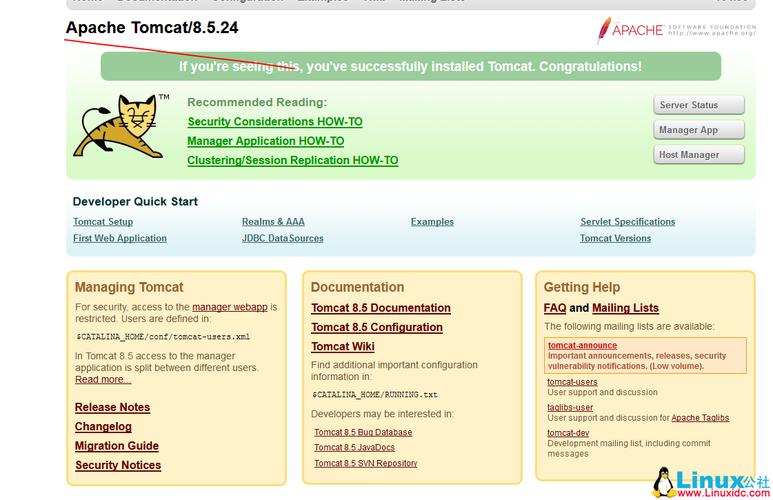This screenshot has height=500, width=773.
Task: Open Clustering/Session Replication HOW-TO
Action: pos(293,160)
